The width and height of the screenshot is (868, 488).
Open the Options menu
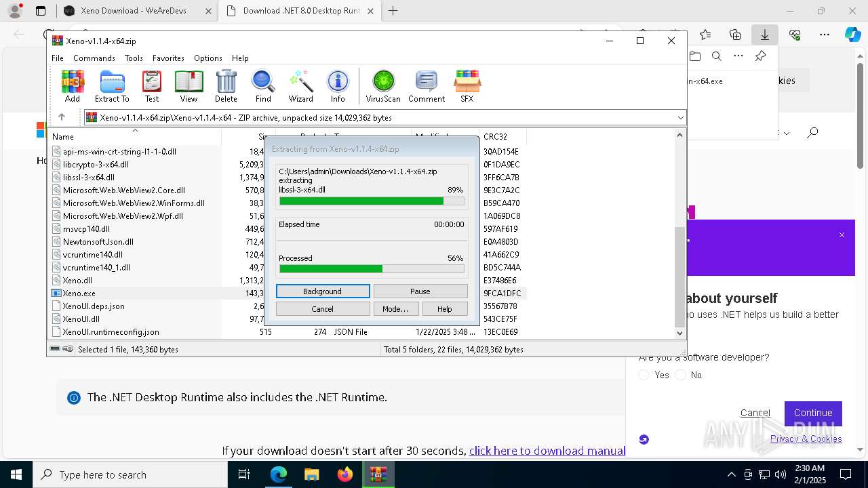pos(208,58)
